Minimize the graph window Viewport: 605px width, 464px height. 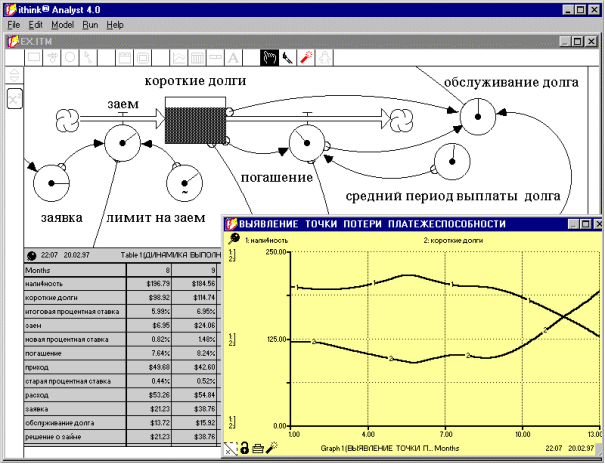click(x=573, y=224)
